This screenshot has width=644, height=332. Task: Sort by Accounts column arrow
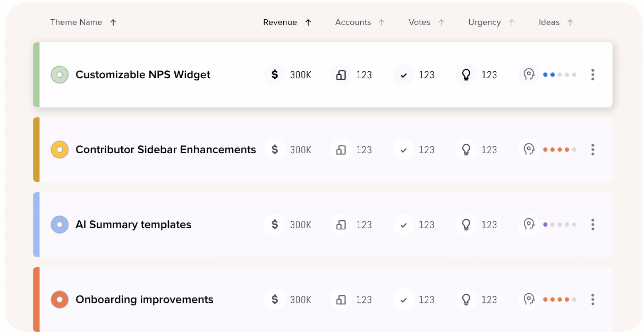(x=382, y=22)
